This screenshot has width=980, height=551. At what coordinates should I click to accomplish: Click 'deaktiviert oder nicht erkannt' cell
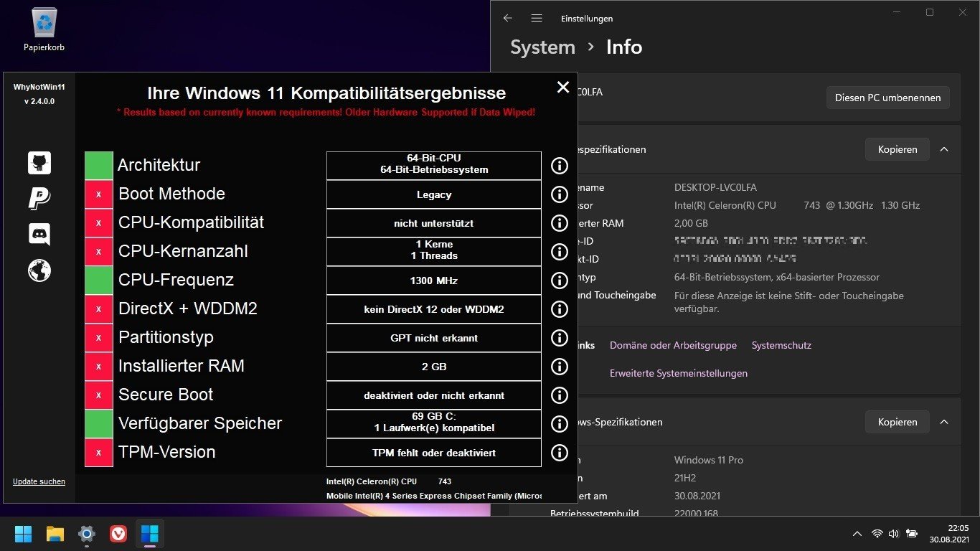coord(434,395)
